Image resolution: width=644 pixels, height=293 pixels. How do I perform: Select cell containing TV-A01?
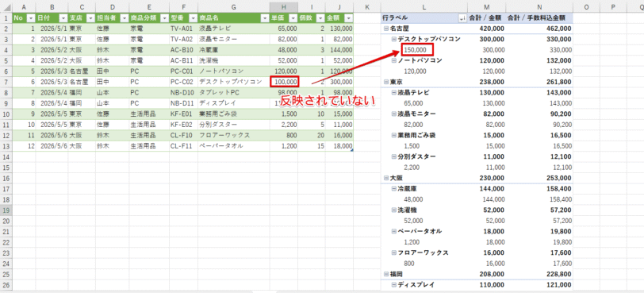click(183, 29)
